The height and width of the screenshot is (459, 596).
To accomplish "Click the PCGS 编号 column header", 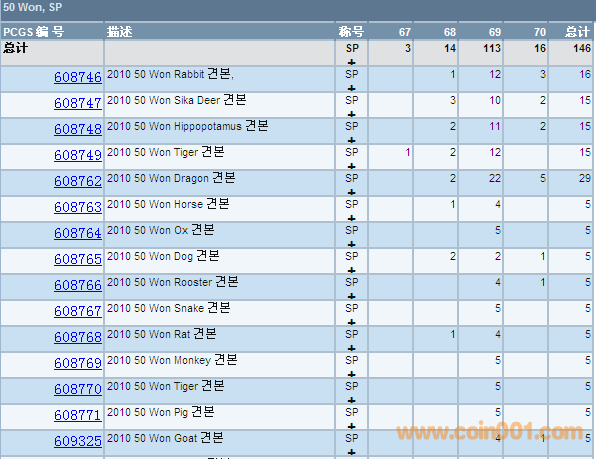I will pos(33,32).
